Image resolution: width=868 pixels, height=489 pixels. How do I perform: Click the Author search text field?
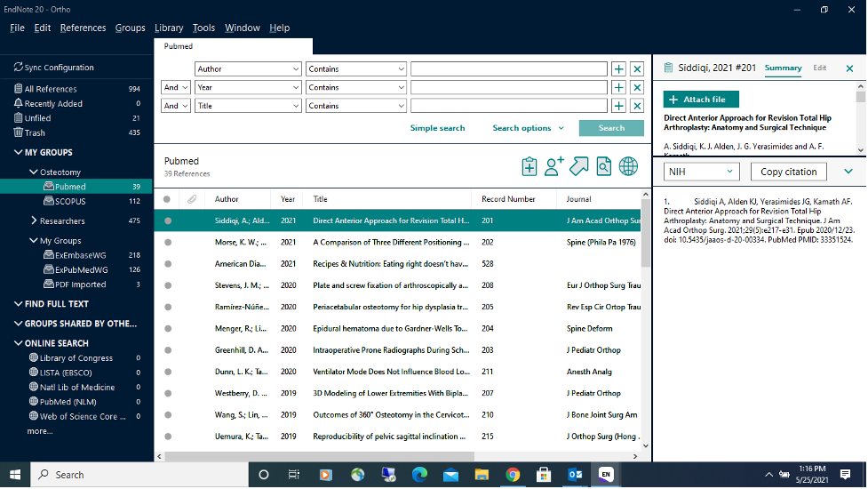[x=509, y=69]
